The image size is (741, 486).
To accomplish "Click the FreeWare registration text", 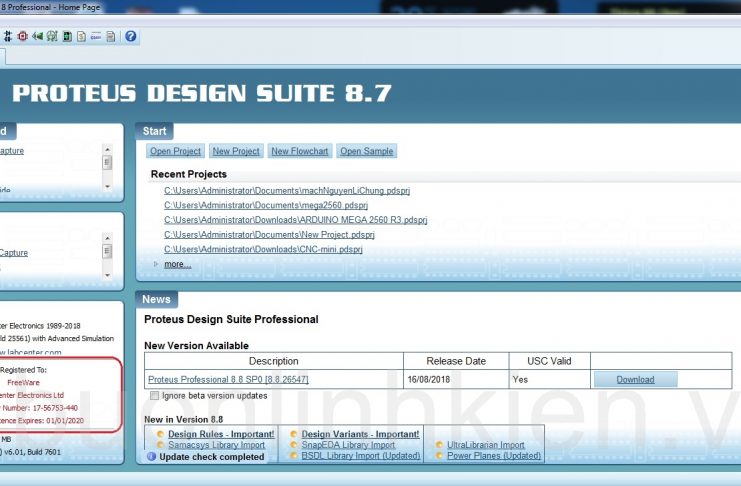I will (23, 383).
